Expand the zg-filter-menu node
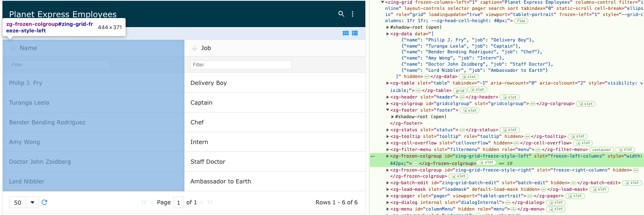Viewport: 644px width, 215px height. 388,150
